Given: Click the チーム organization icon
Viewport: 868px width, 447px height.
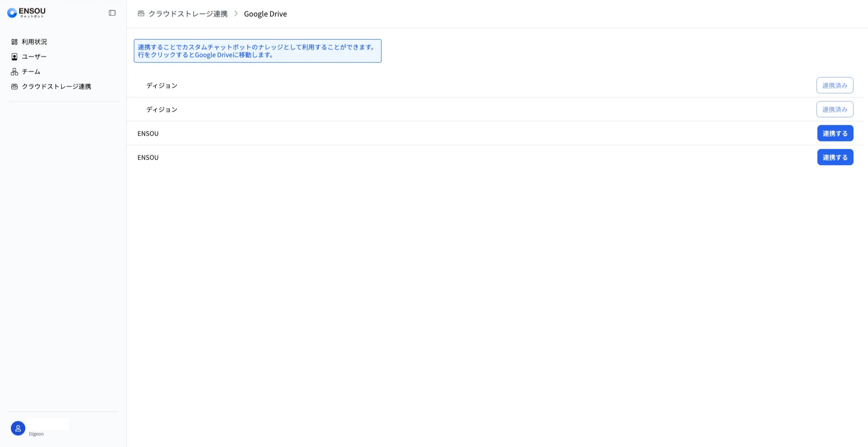Looking at the screenshot, I should click(x=14, y=71).
